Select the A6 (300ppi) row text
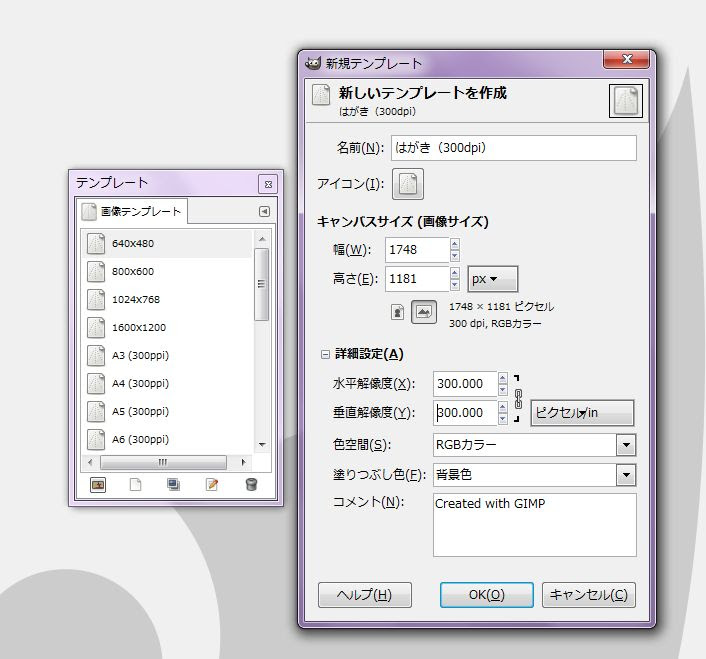This screenshot has width=706, height=659. [140, 439]
